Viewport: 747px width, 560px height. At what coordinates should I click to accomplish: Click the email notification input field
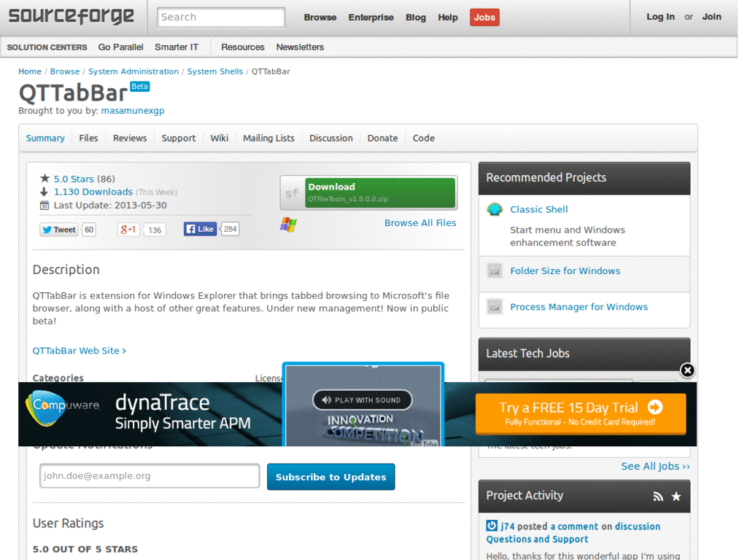150,475
